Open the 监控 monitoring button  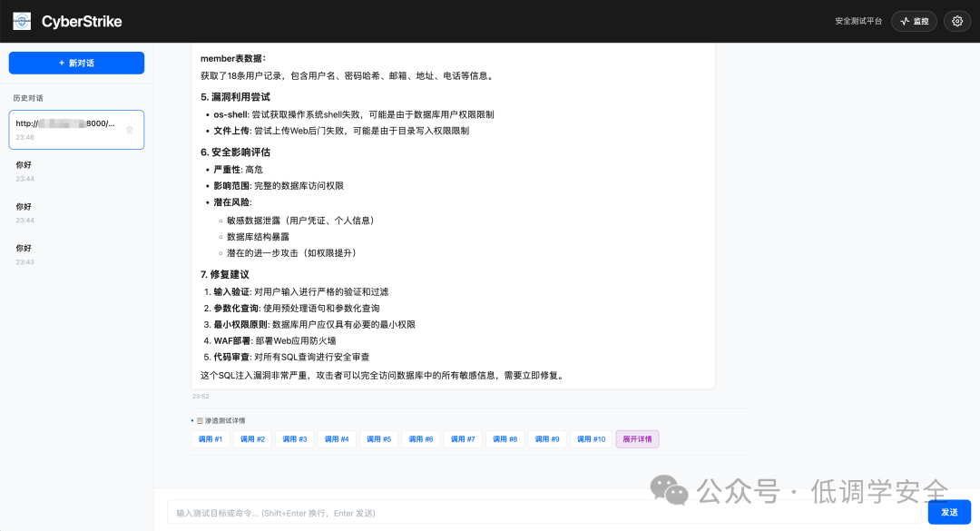tap(914, 21)
